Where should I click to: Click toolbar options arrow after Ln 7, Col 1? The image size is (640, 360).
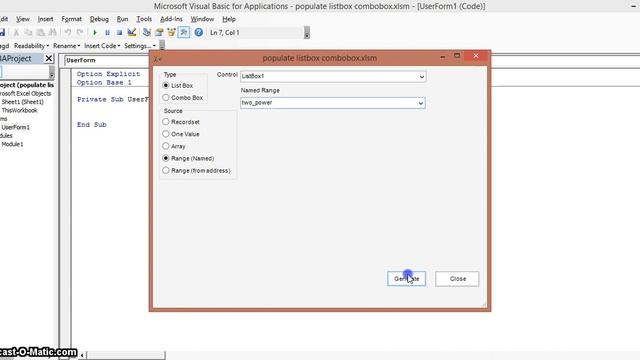pyautogui.click(x=307, y=33)
